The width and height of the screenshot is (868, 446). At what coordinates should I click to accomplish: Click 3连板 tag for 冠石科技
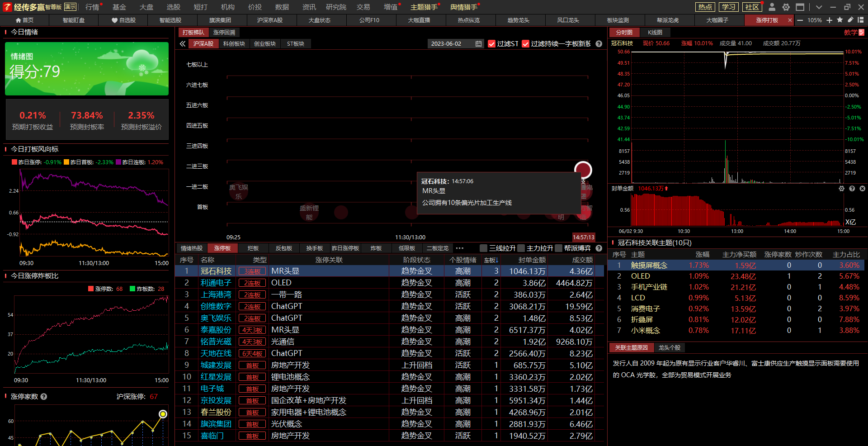click(x=252, y=271)
